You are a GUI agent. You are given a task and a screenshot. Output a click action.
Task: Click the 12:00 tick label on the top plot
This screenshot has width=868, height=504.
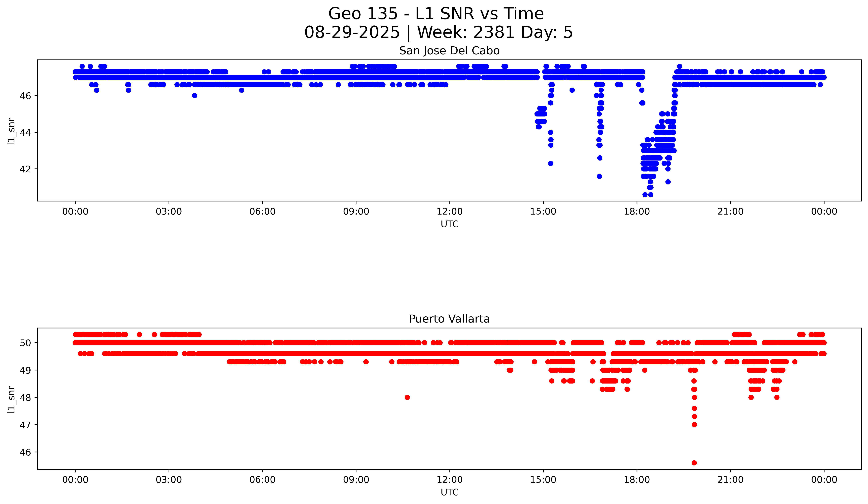pyautogui.click(x=449, y=212)
